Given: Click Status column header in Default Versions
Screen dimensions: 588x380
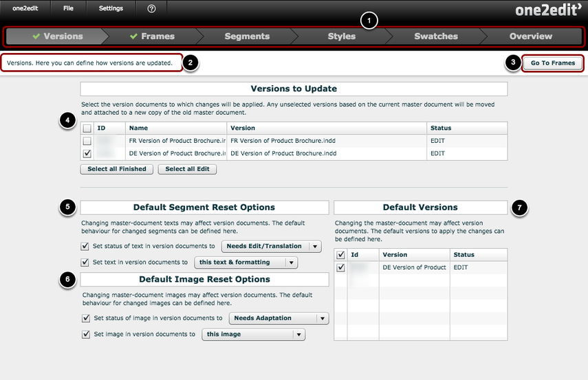Looking at the screenshot, I should pyautogui.click(x=479, y=255).
